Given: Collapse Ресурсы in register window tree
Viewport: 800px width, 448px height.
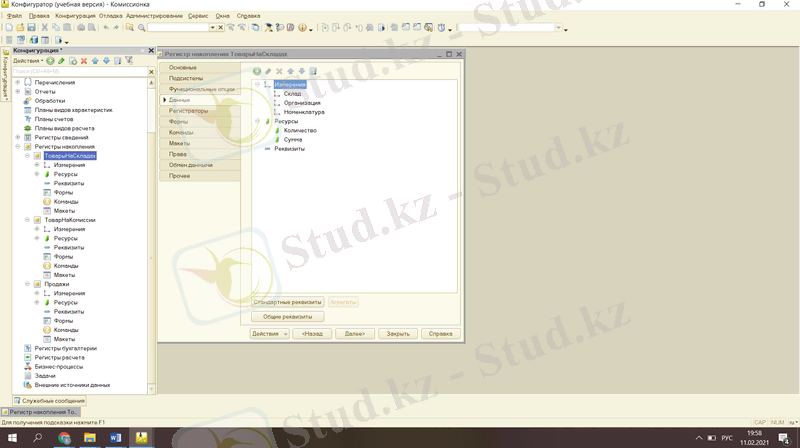Looking at the screenshot, I should pos(257,121).
